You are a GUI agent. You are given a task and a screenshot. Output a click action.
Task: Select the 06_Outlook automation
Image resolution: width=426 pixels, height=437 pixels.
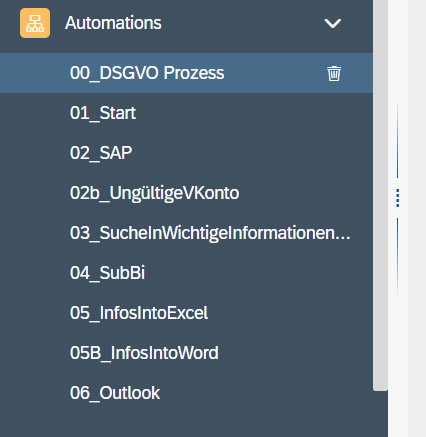(x=186, y=393)
